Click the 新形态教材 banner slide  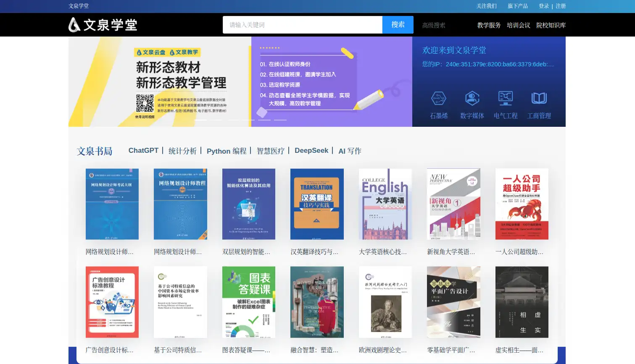point(160,82)
